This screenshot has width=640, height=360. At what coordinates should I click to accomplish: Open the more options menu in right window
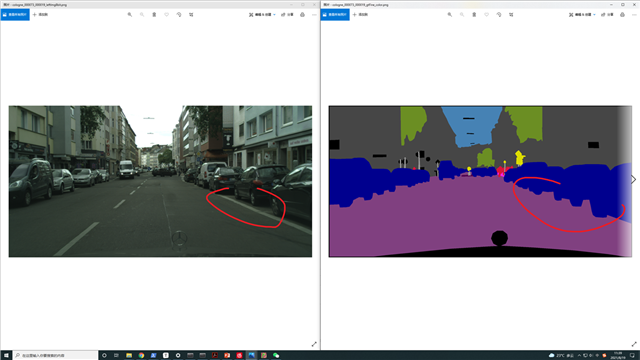(x=634, y=15)
